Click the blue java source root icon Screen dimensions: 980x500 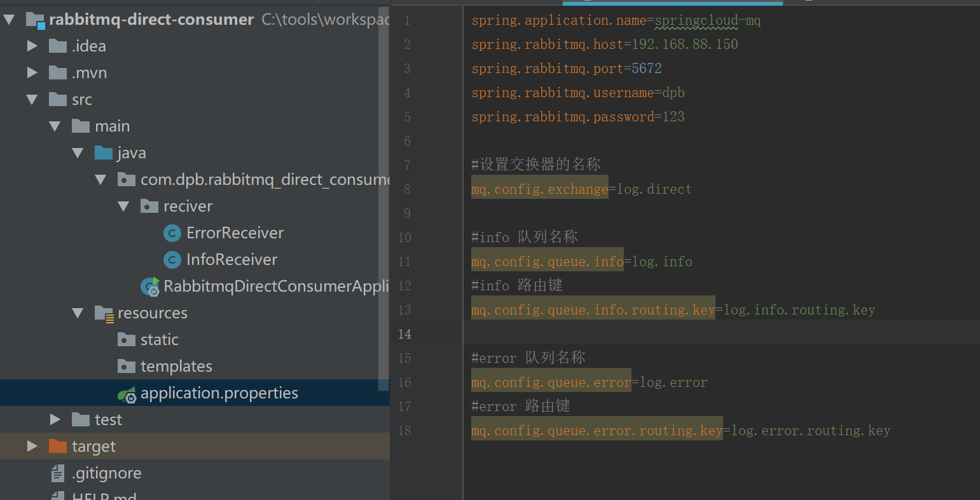pyautogui.click(x=104, y=152)
